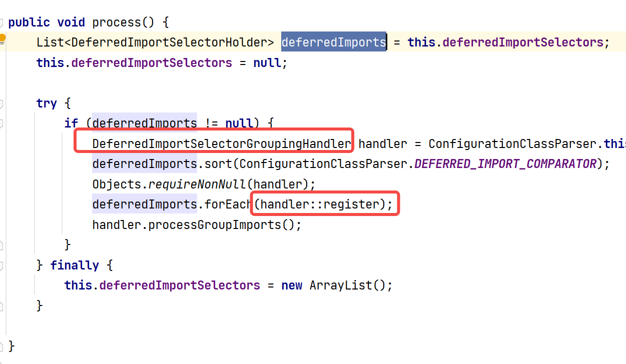This screenshot has height=364, width=626.
Task: Click the 'if' keyword
Action: click(71, 123)
